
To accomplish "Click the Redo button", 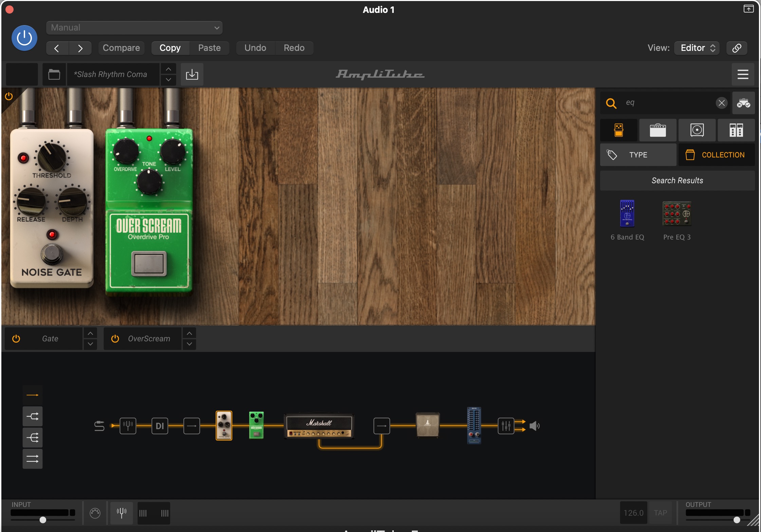I will 294,48.
